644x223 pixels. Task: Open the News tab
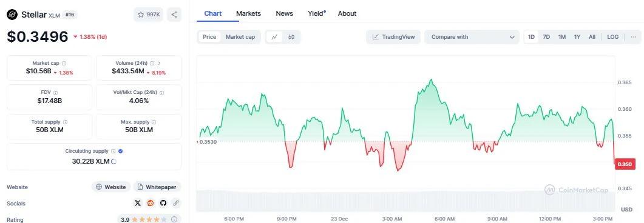[x=284, y=13]
